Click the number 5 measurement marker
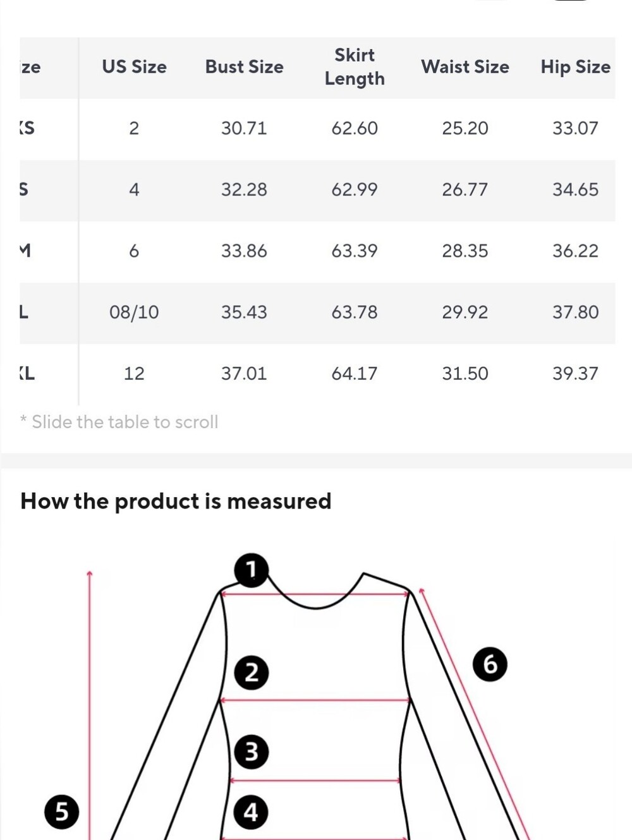This screenshot has width=632, height=840. pyautogui.click(x=62, y=811)
